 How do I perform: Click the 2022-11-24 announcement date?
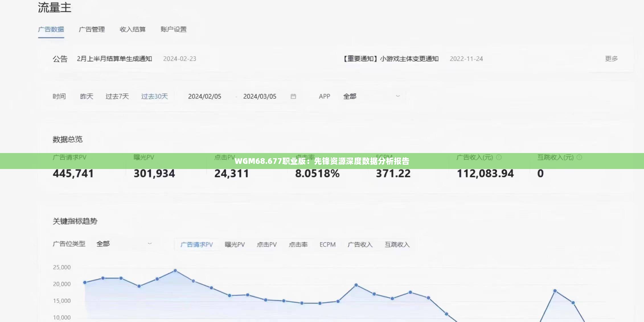click(x=466, y=59)
